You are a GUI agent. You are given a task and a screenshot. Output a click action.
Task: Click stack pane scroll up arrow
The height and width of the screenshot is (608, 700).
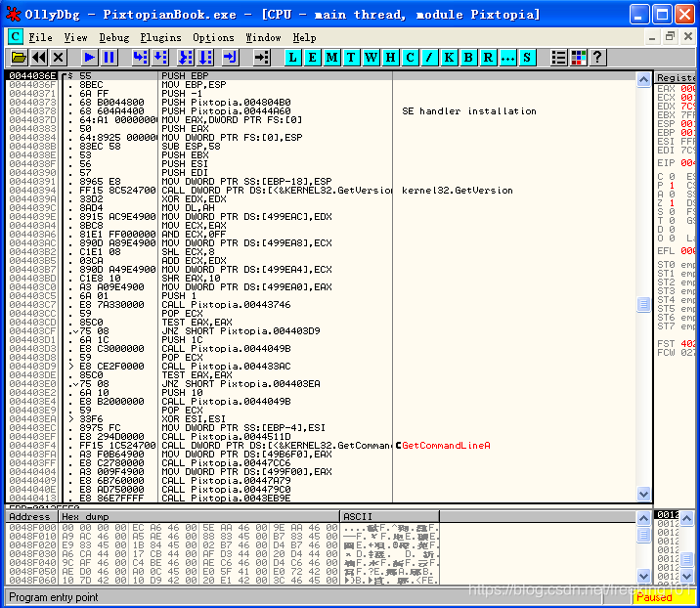click(686, 518)
